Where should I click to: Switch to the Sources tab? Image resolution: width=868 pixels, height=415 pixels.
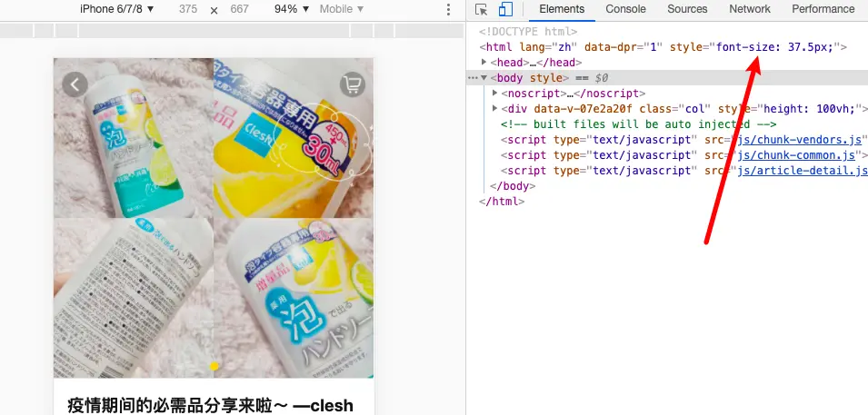(x=687, y=9)
